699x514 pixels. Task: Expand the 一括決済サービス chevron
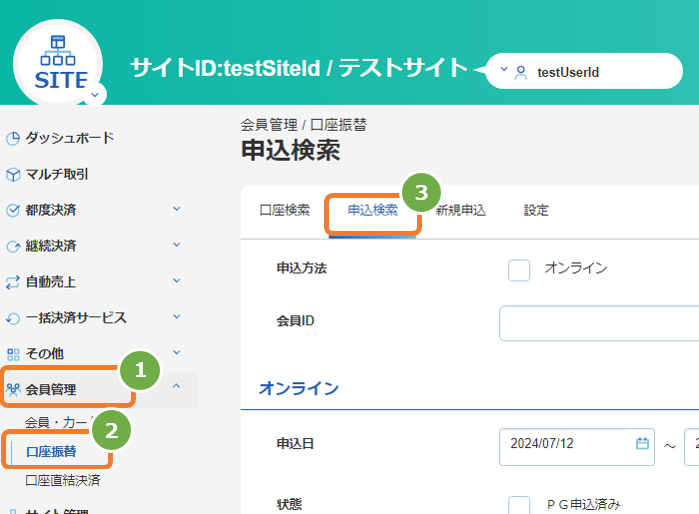click(x=177, y=317)
